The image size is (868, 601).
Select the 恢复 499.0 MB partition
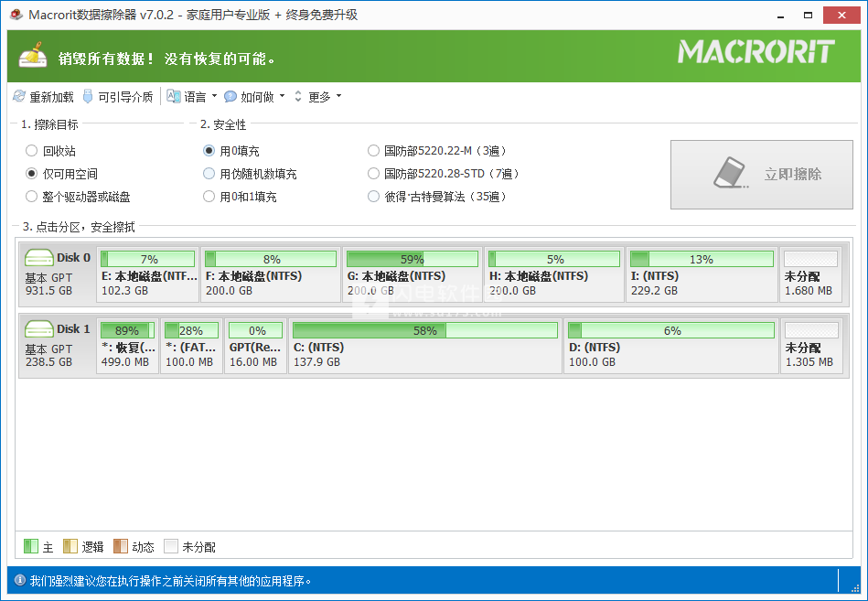127,346
